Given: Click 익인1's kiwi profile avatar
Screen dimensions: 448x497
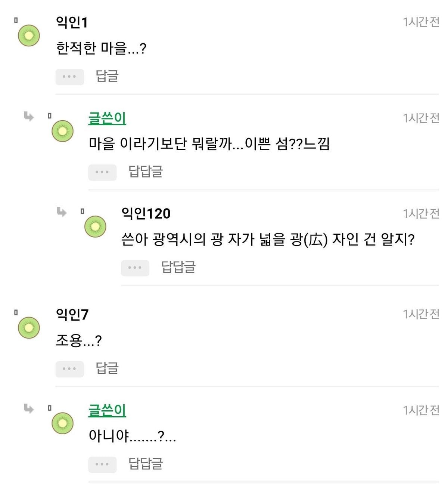Looking at the screenshot, I should pos(29,36).
